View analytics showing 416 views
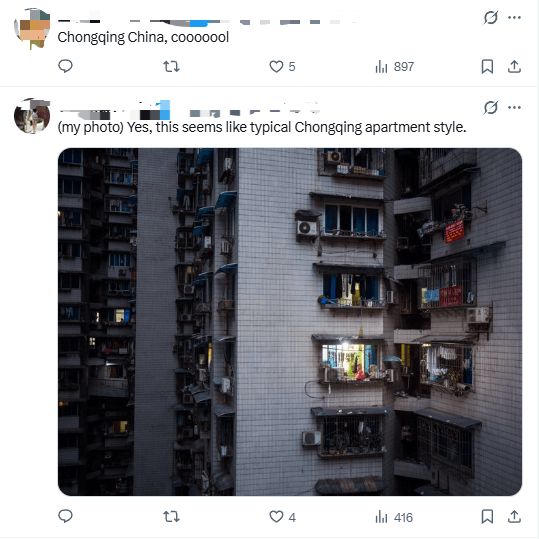 394,517
